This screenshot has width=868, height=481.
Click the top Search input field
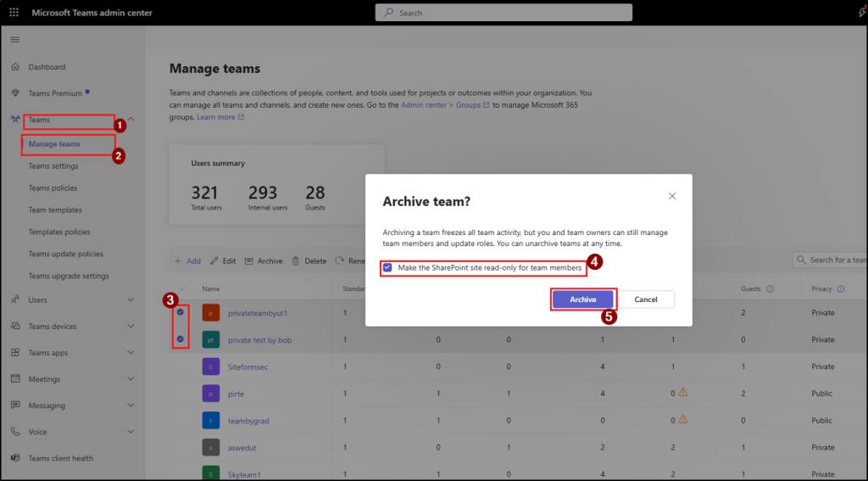(504, 13)
